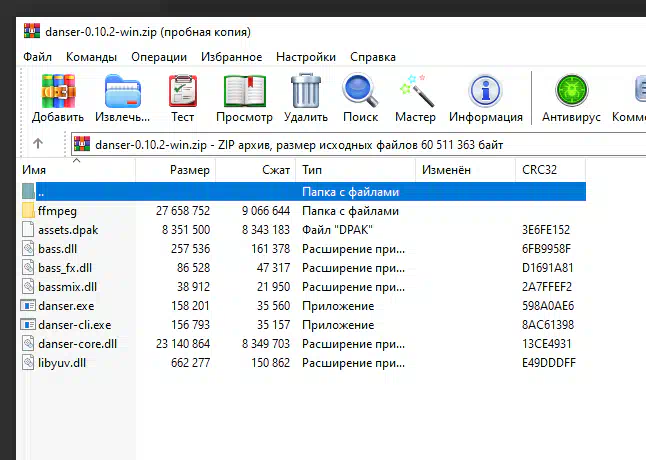Image resolution: width=646 pixels, height=460 pixels.
Task: Click the parent folder '..' icon
Action: [28, 191]
